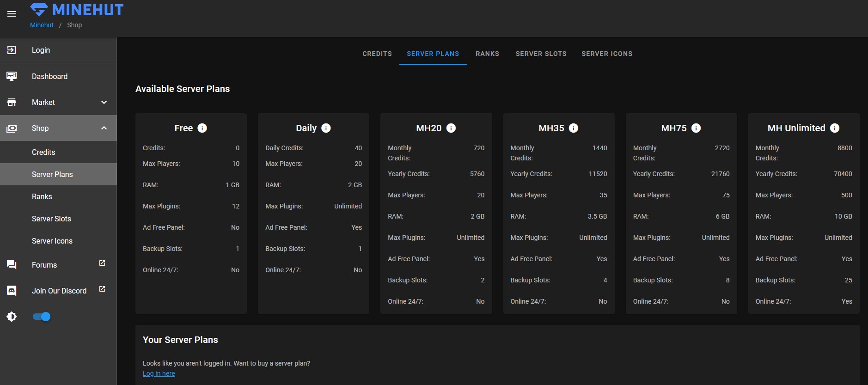868x385 pixels.
Task: Click Minehut breadcrumb link
Action: pos(42,25)
